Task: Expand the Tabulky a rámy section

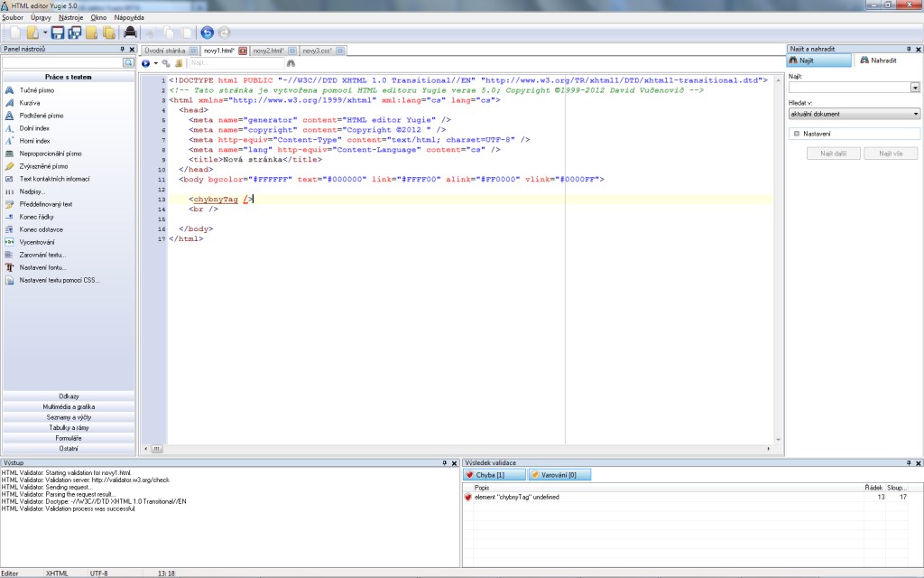Action: pos(69,427)
